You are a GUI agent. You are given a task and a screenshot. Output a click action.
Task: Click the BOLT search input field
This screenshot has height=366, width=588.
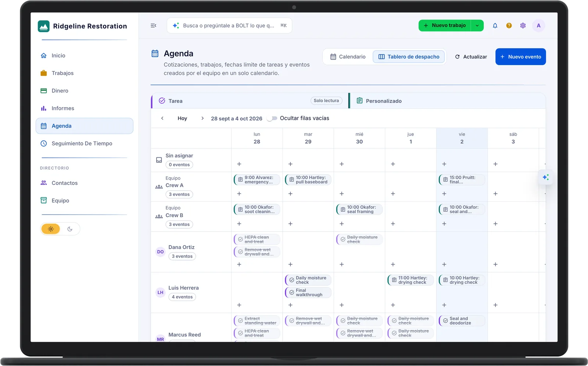229,26
